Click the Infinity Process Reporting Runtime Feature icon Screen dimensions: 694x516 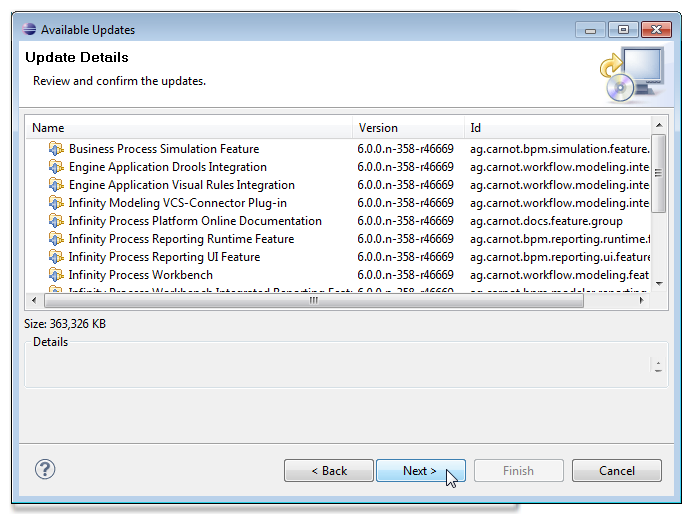[56, 239]
